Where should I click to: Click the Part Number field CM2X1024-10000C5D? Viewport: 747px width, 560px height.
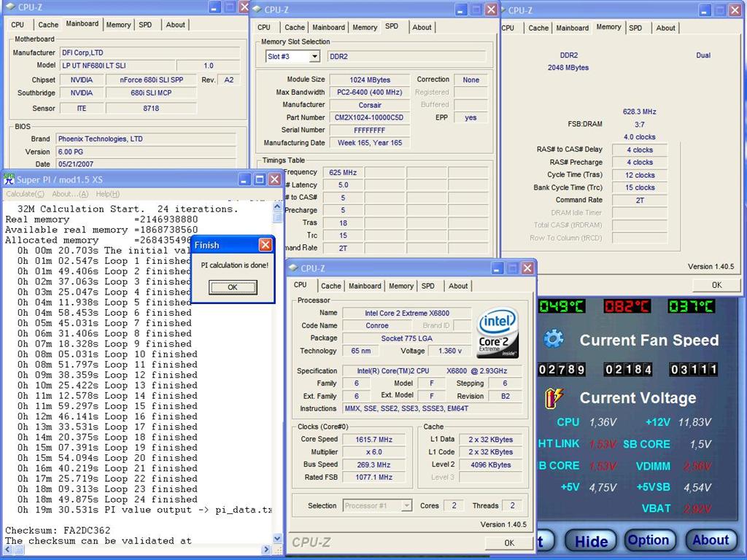point(369,117)
